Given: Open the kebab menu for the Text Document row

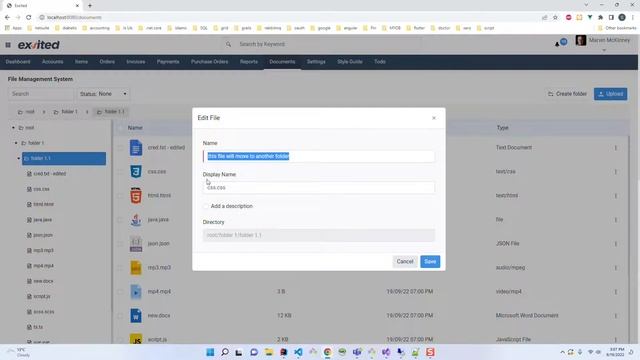Looking at the screenshot, I should point(616,148).
